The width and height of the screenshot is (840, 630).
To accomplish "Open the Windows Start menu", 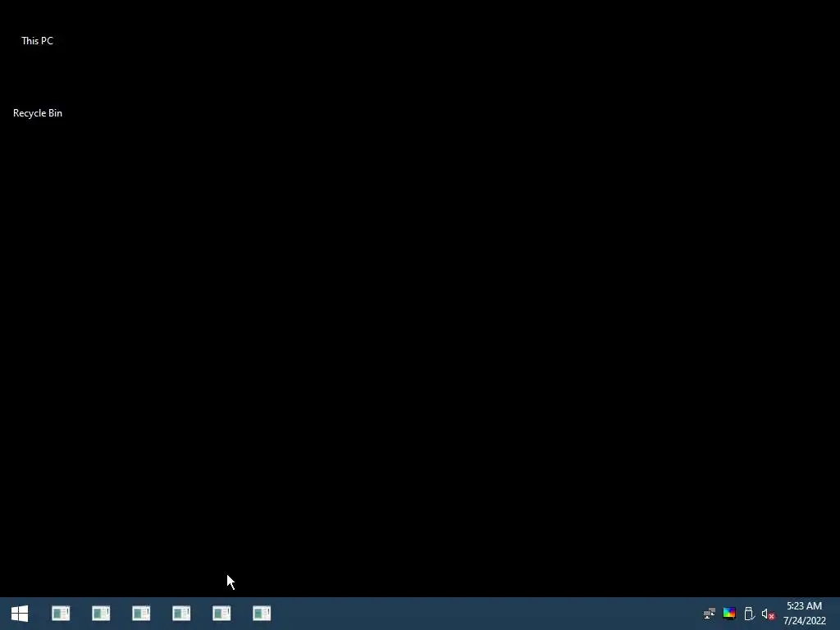I will point(20,614).
